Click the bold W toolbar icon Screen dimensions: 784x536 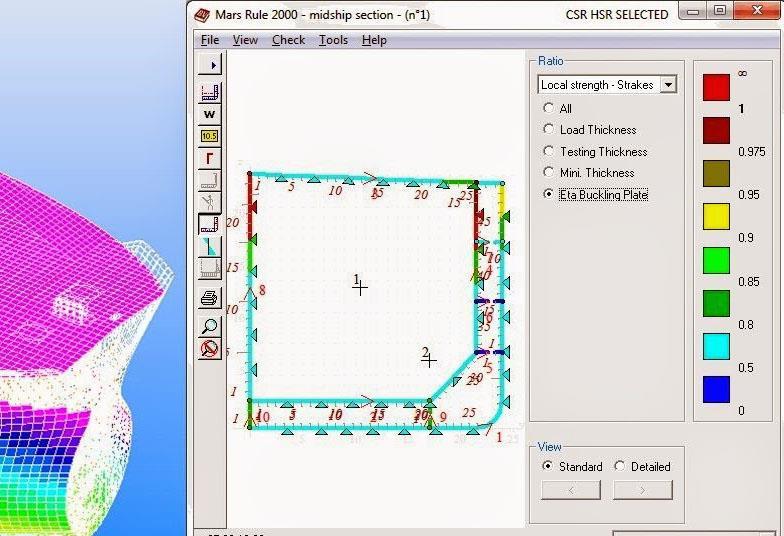[x=209, y=114]
